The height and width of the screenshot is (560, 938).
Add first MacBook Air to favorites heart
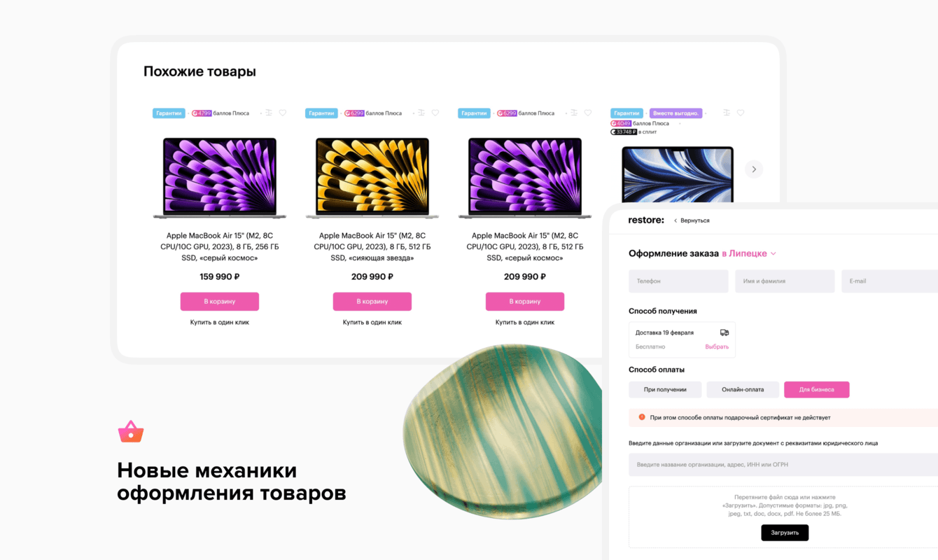point(283,113)
